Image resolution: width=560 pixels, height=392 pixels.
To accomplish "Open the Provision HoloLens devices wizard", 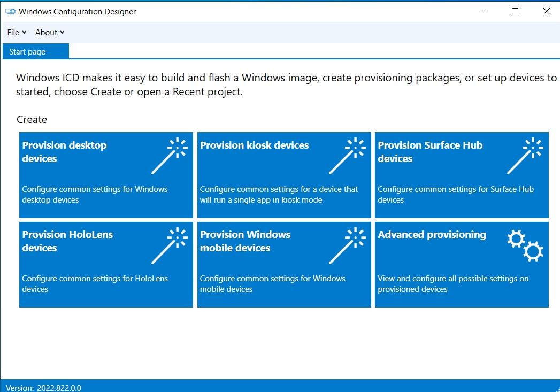I will [105, 264].
